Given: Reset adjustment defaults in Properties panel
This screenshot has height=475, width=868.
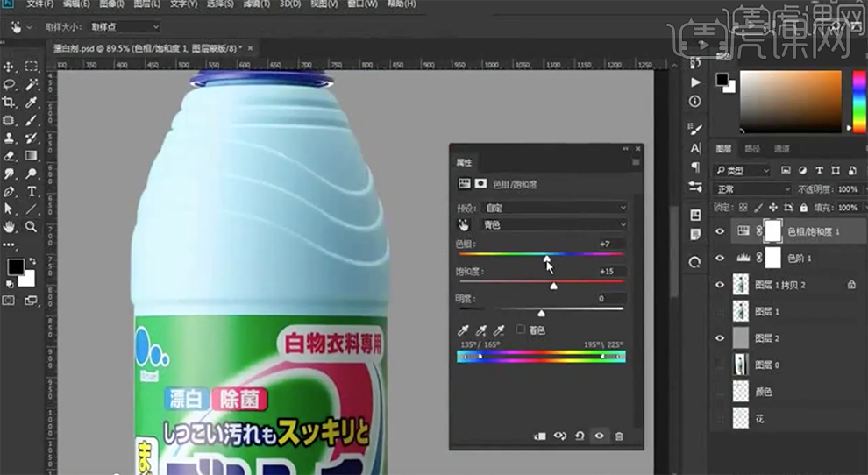Looking at the screenshot, I should (x=580, y=436).
